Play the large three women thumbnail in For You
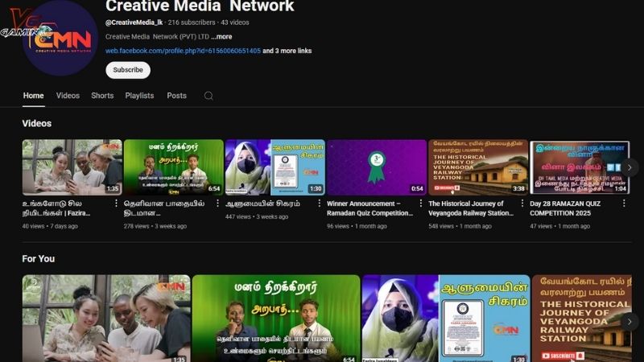Viewport: 644px width, 362px height. tap(106, 319)
